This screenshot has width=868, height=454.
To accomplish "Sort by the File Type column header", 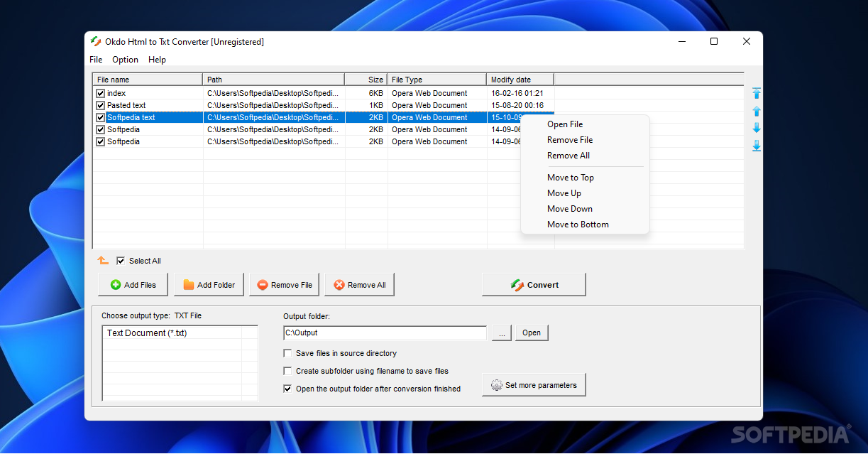I will click(x=437, y=80).
